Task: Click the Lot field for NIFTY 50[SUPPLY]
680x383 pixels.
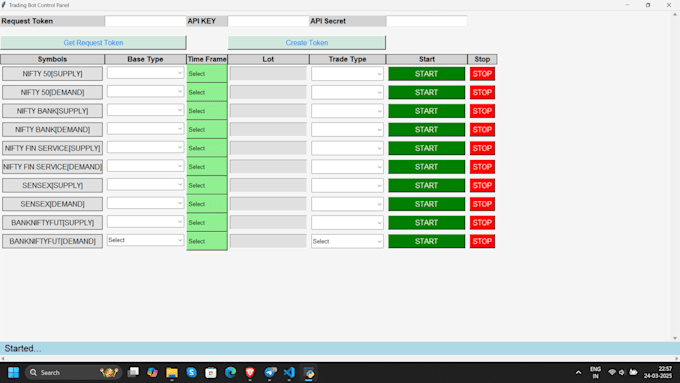Action: point(268,74)
